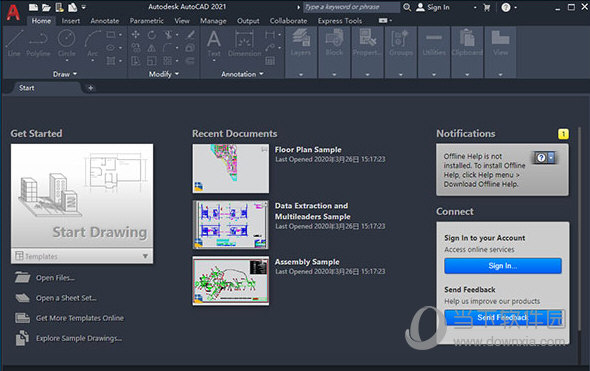Open the Utilities ribbon panel
This screenshot has height=371, width=590.
tap(434, 52)
